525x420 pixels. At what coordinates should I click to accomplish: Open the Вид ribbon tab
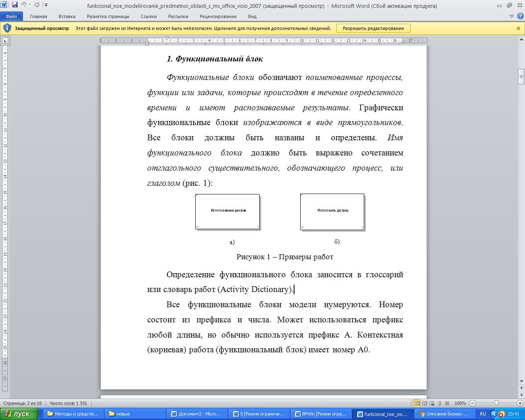coord(252,16)
